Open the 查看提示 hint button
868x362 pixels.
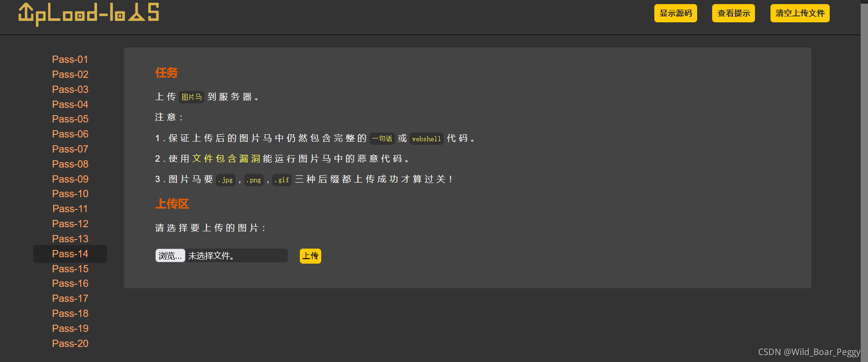[x=734, y=13]
